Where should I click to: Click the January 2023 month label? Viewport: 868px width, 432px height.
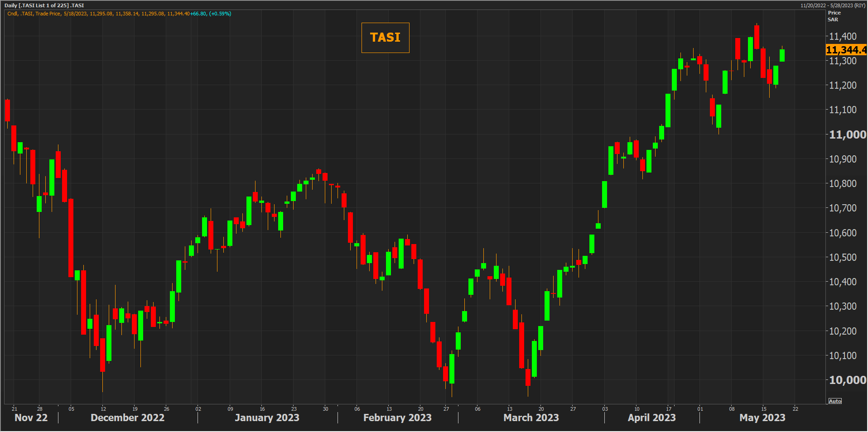[x=267, y=418]
